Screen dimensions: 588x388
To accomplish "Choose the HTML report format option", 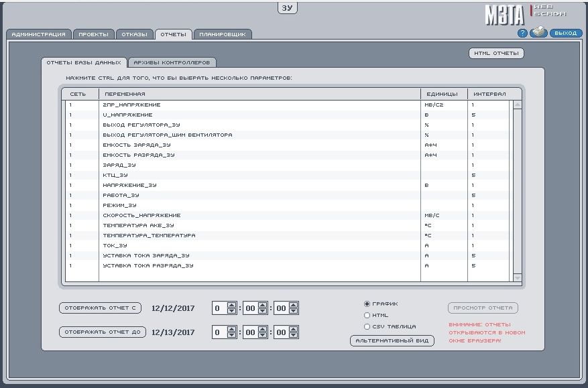I will point(367,315).
